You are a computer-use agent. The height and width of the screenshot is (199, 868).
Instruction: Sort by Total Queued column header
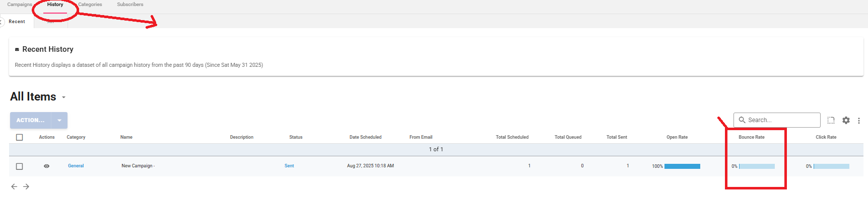[568, 137]
